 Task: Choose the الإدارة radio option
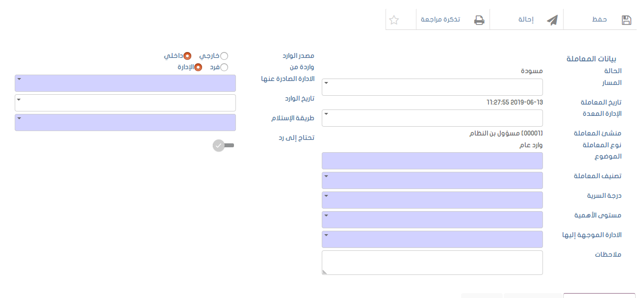click(198, 67)
